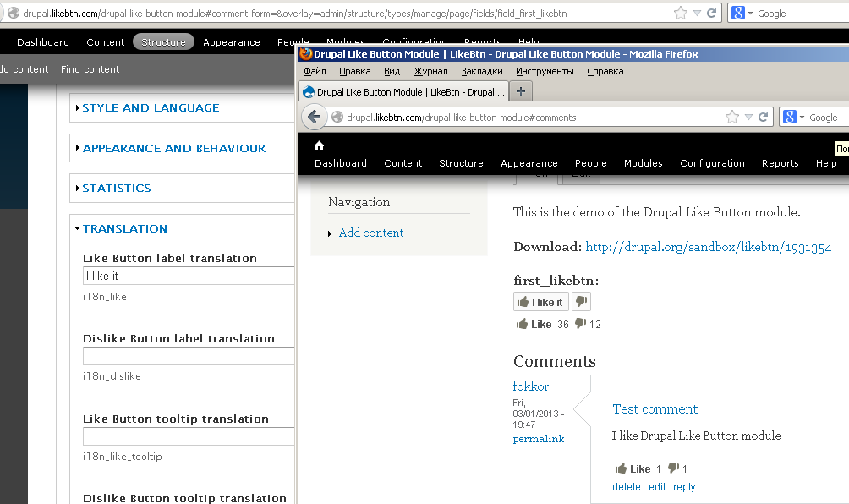Open the Инструменты menu
This screenshot has width=849, height=504.
coord(545,71)
